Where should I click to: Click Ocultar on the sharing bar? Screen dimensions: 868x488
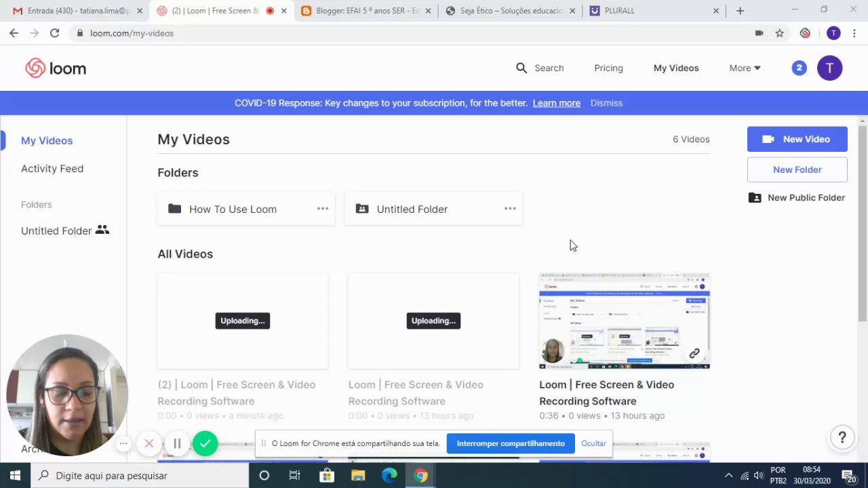(593, 443)
